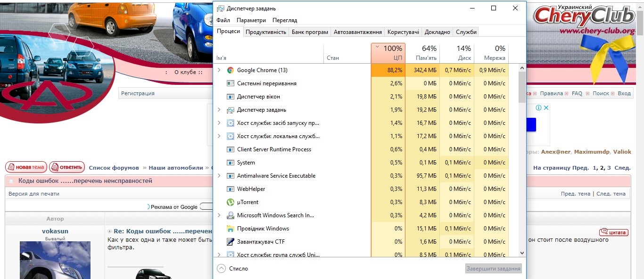Open the Файл menu
644x279 pixels.
[x=223, y=20]
